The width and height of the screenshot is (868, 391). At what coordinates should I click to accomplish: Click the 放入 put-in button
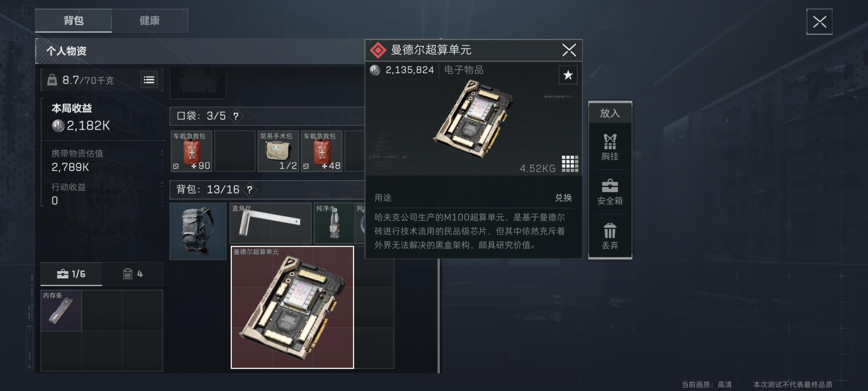610,113
